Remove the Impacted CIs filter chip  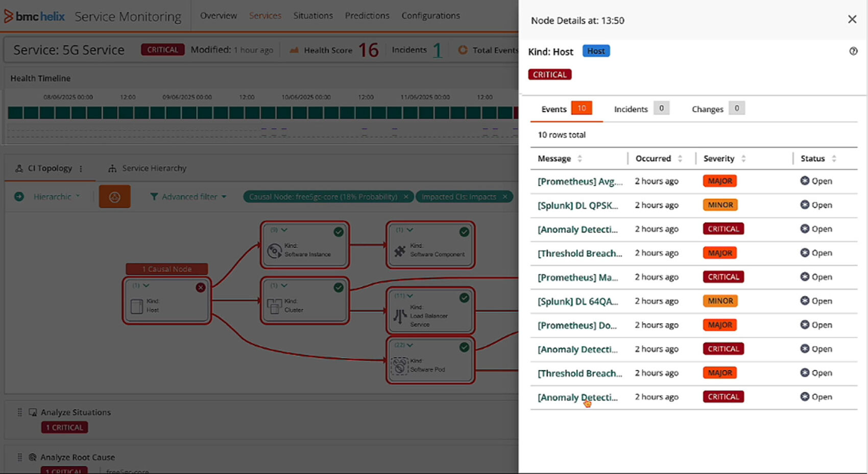(x=505, y=197)
